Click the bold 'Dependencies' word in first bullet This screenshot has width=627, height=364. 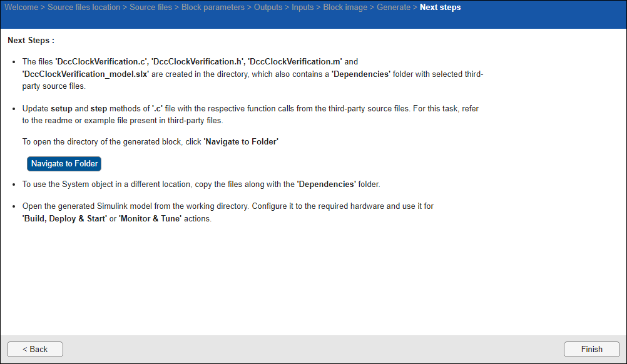[360, 74]
